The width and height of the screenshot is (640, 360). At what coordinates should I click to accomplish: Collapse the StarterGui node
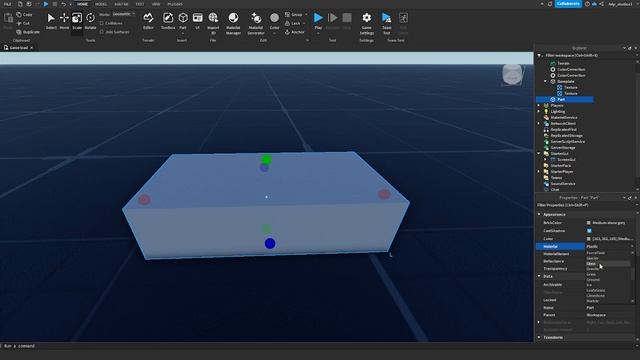[x=539, y=153]
